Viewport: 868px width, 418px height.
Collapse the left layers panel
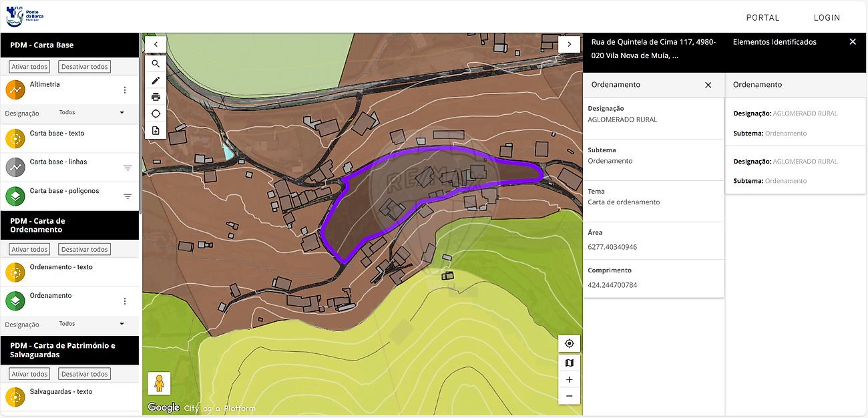(156, 44)
